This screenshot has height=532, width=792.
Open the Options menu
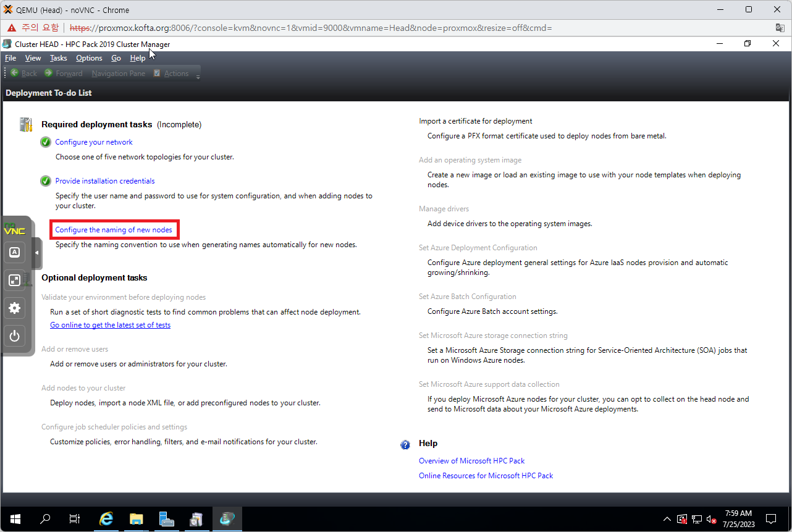click(89, 58)
